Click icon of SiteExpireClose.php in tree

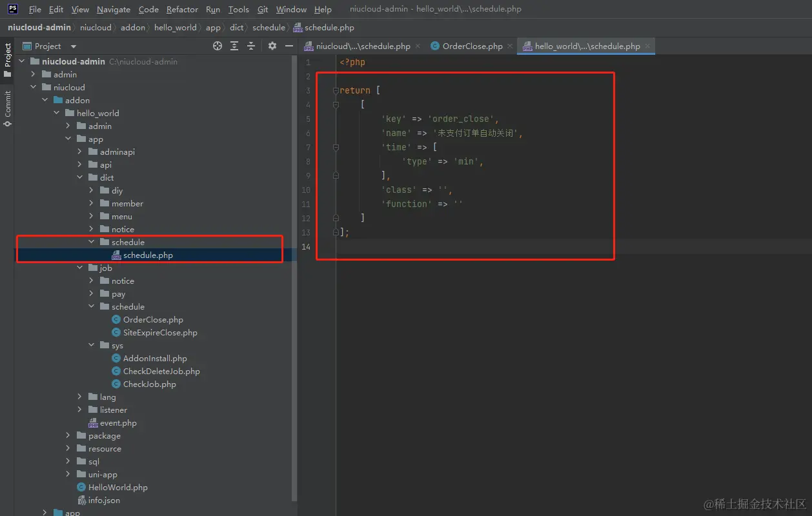[116, 332]
